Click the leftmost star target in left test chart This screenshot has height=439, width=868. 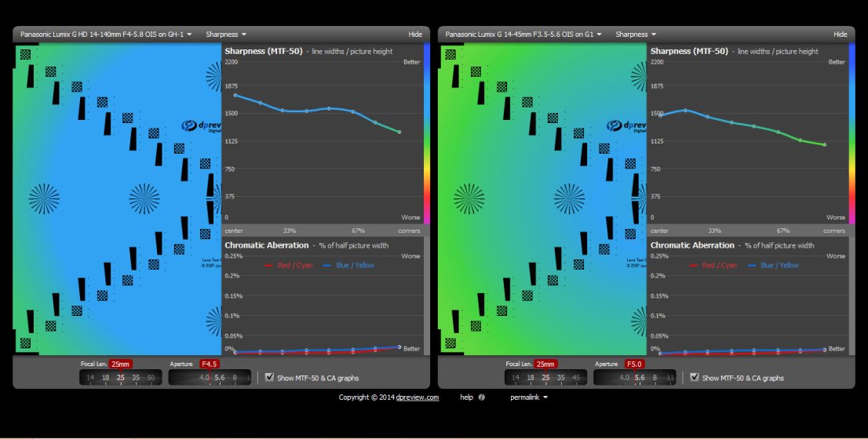coord(44,199)
